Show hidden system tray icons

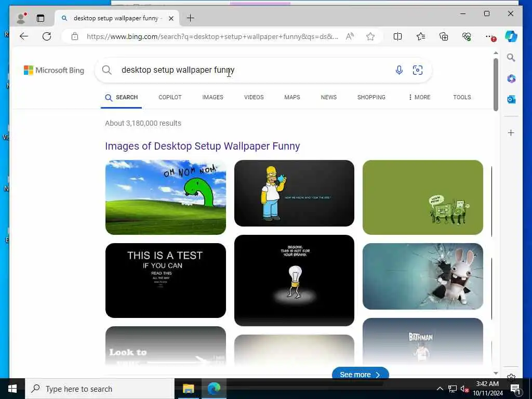[x=440, y=389]
